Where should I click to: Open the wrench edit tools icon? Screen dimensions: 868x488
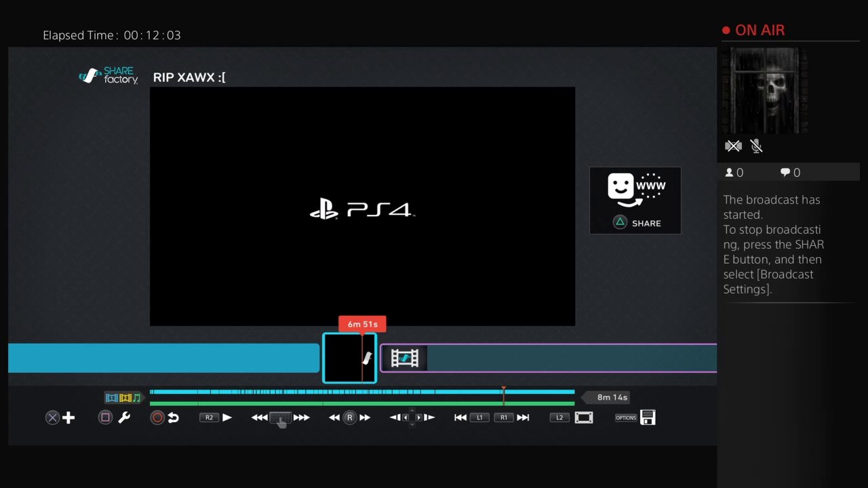point(124,418)
